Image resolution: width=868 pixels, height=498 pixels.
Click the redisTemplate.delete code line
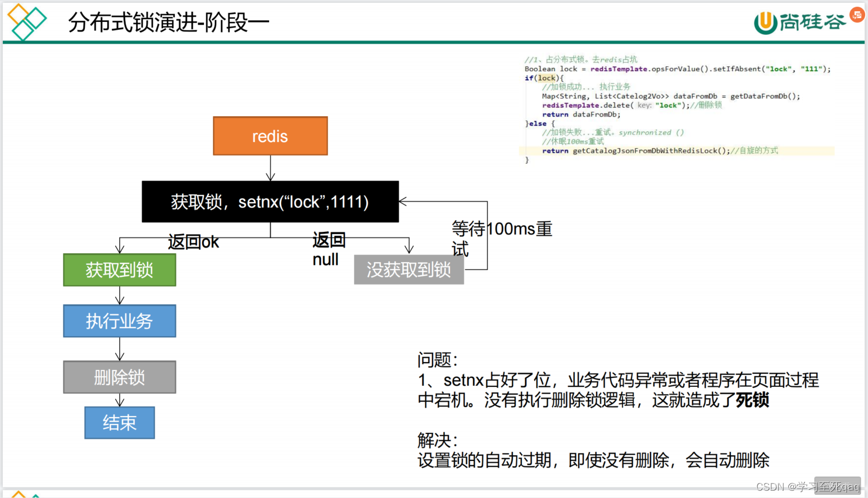point(632,105)
